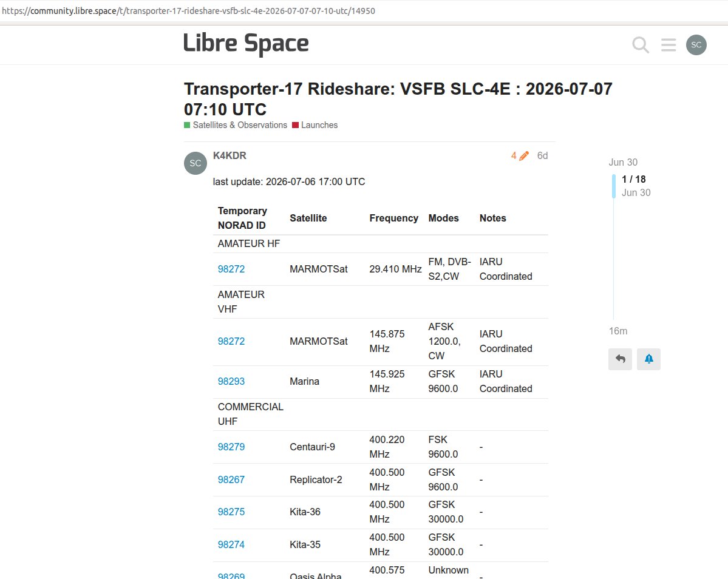Click the Replicator-2 satellite name cell
728x579 pixels.
click(x=316, y=479)
